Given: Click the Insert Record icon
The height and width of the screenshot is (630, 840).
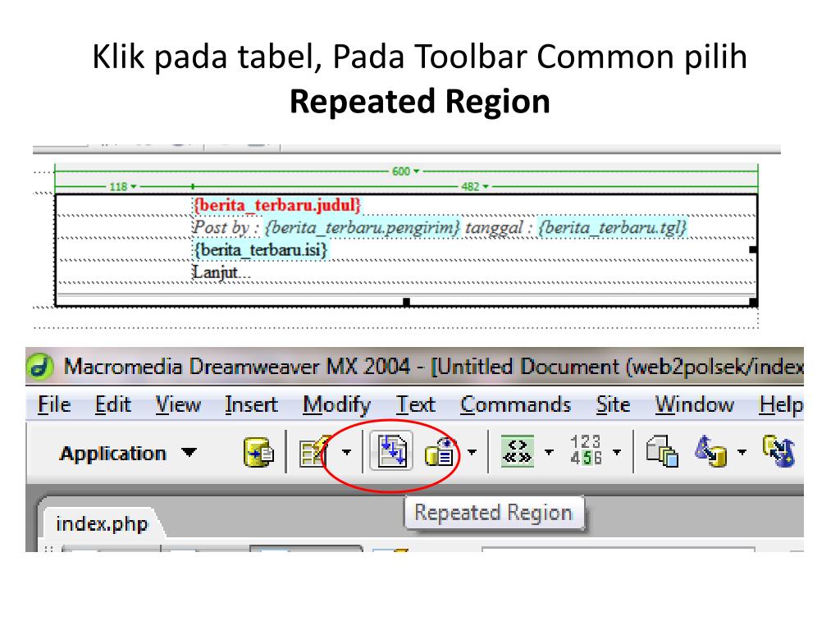Looking at the screenshot, I should click(711, 452).
